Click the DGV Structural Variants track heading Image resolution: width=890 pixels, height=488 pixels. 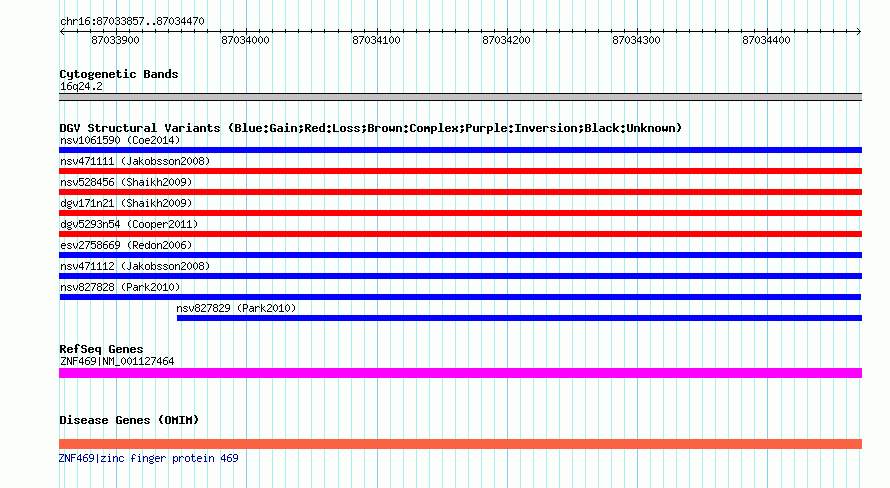coord(370,128)
